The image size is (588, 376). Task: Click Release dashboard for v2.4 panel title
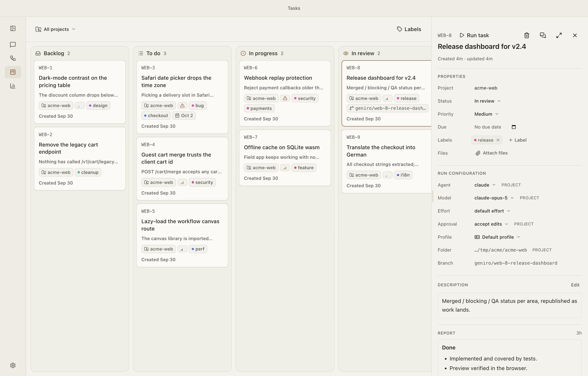[482, 46]
